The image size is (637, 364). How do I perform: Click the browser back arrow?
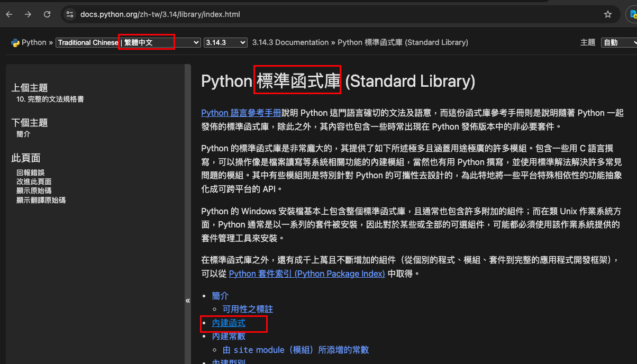(x=9, y=14)
